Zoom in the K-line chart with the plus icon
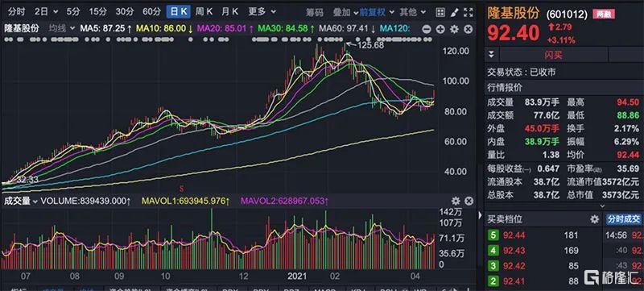The height and width of the screenshot is (291, 644). (x=440, y=29)
